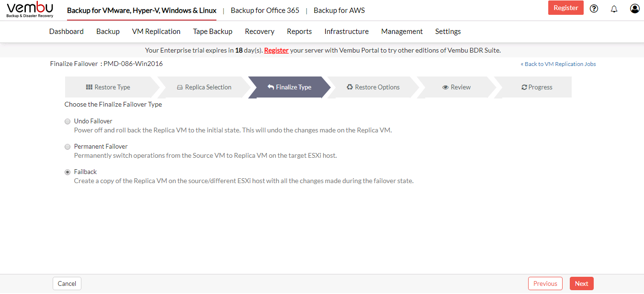Open the Tape Backup menu

coord(213,32)
